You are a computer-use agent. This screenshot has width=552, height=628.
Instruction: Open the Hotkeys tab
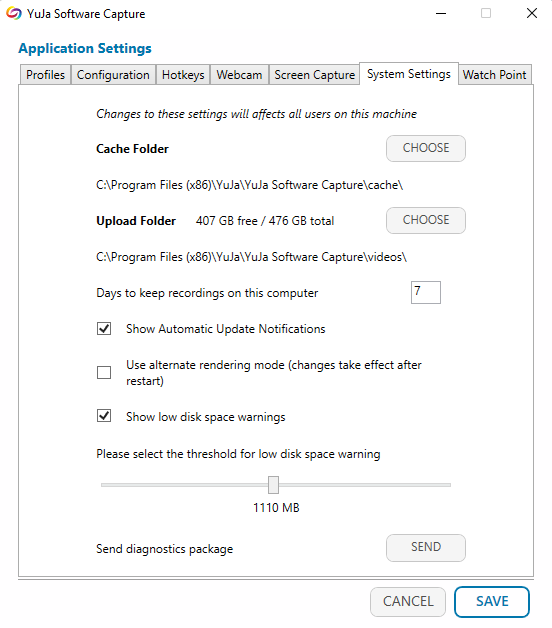(x=183, y=74)
